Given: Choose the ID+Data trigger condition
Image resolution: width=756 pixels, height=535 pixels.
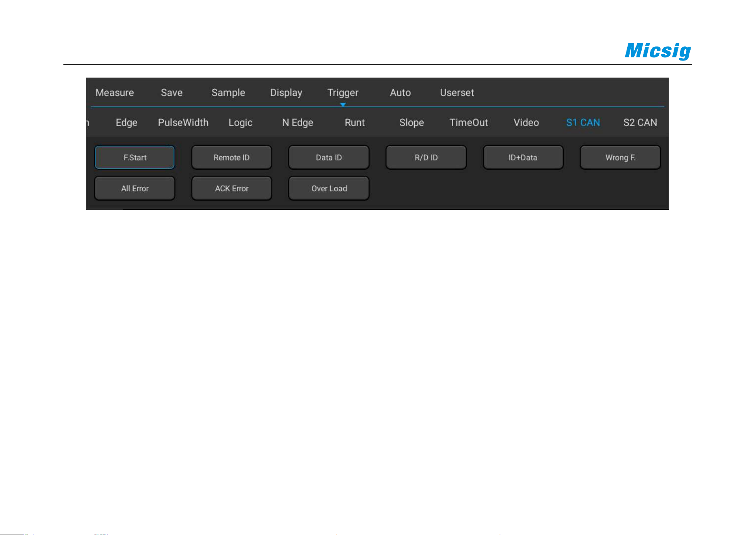Looking at the screenshot, I should point(523,157).
